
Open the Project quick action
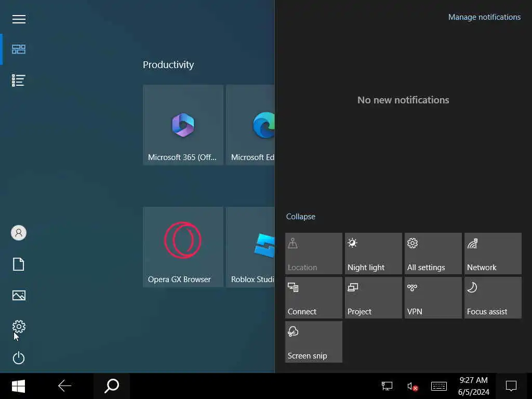pos(373,298)
